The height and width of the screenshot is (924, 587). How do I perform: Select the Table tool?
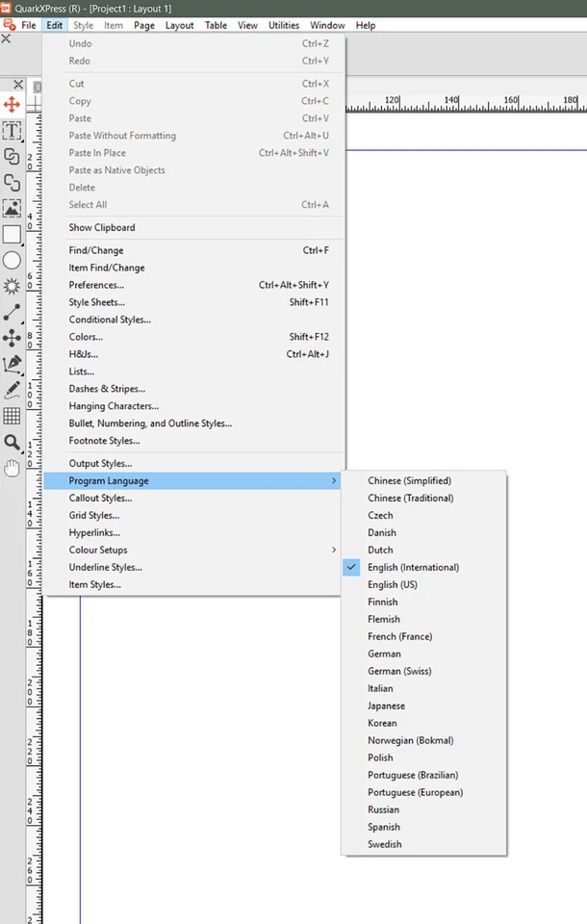12,416
